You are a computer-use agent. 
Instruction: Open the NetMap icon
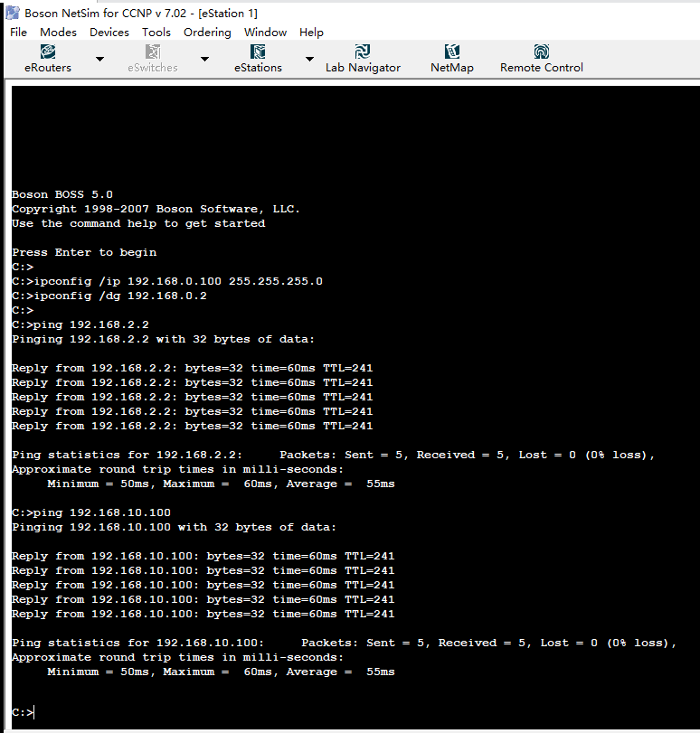coord(452,52)
